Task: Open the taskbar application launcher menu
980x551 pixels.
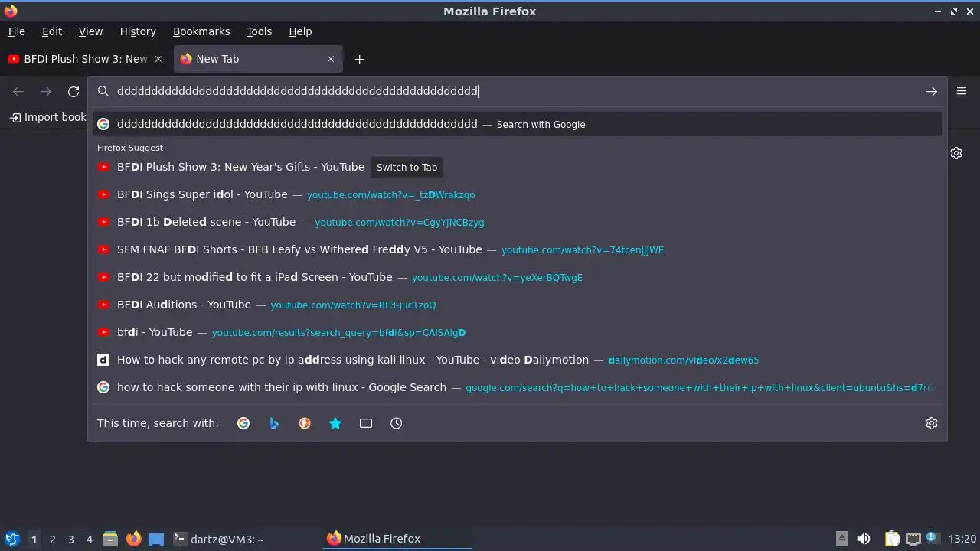Action: 11,539
